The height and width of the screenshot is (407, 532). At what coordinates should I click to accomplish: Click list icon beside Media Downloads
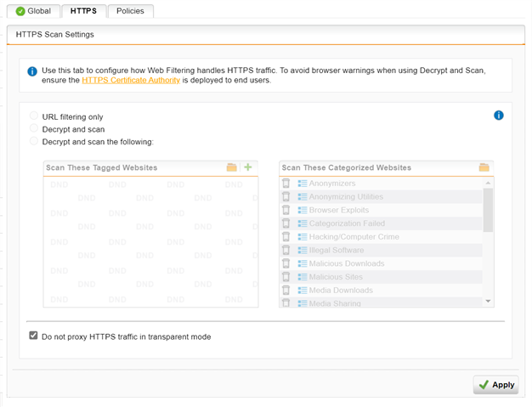tap(303, 291)
